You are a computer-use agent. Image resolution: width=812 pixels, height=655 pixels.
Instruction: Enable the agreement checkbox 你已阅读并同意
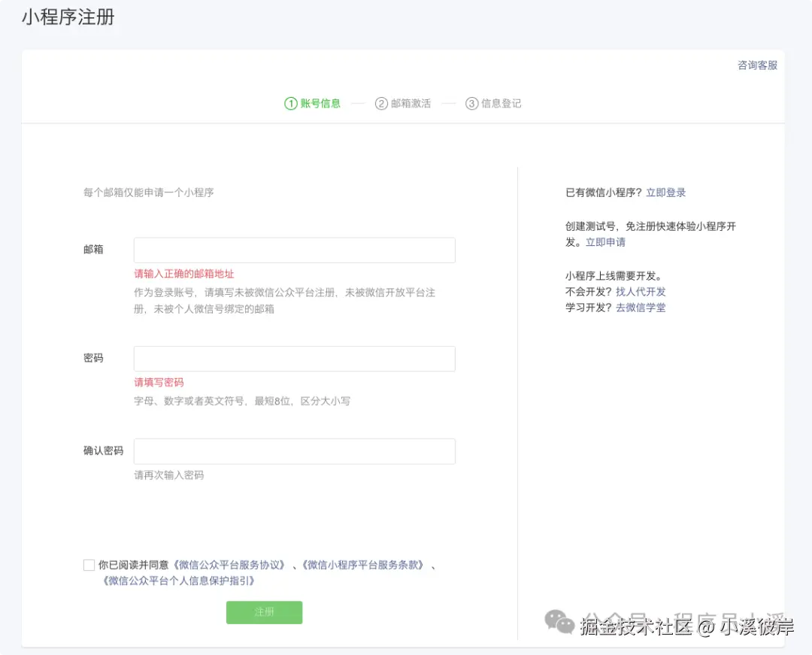coord(89,564)
